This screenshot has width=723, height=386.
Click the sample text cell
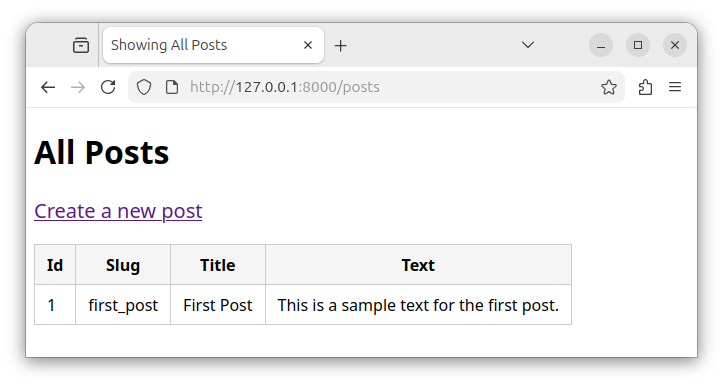[x=418, y=305]
